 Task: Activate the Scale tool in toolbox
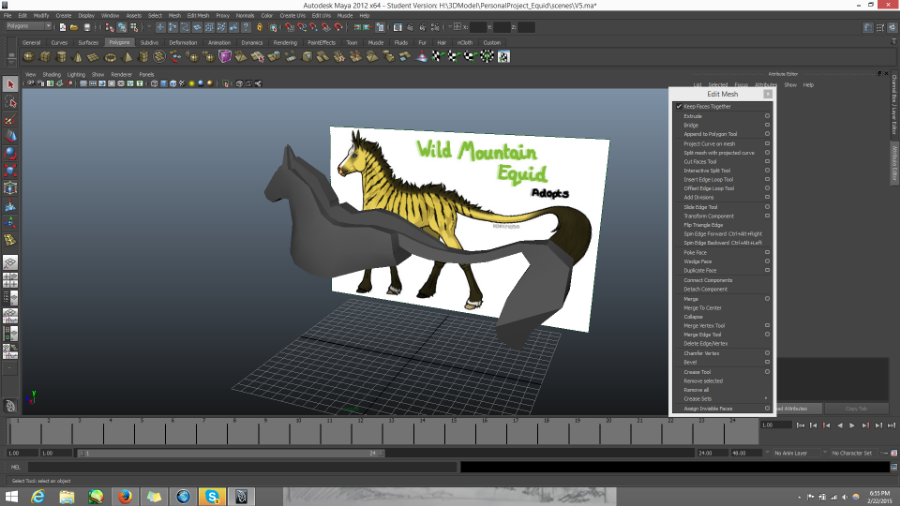[10, 170]
